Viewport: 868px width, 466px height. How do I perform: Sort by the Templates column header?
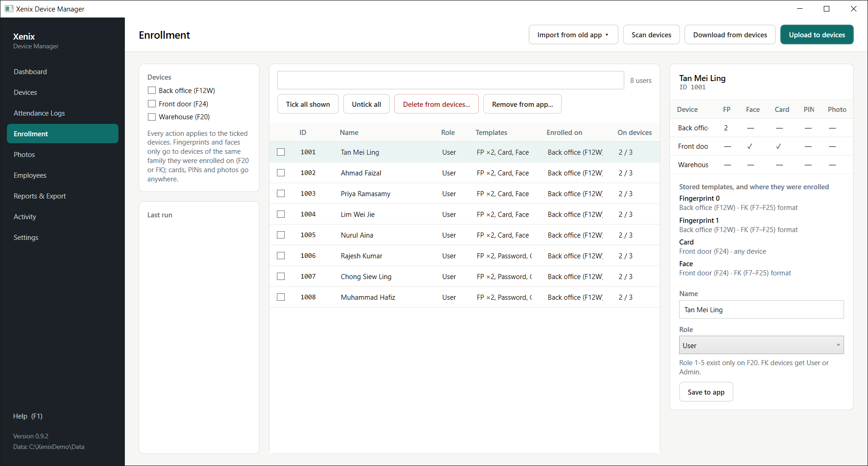(491, 132)
